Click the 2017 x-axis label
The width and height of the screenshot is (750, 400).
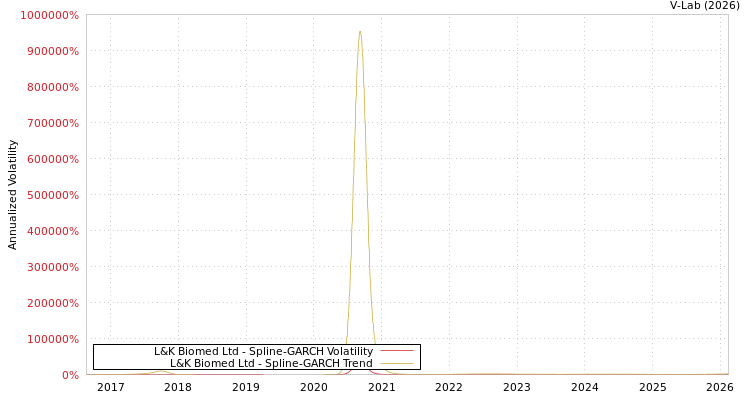point(110,387)
